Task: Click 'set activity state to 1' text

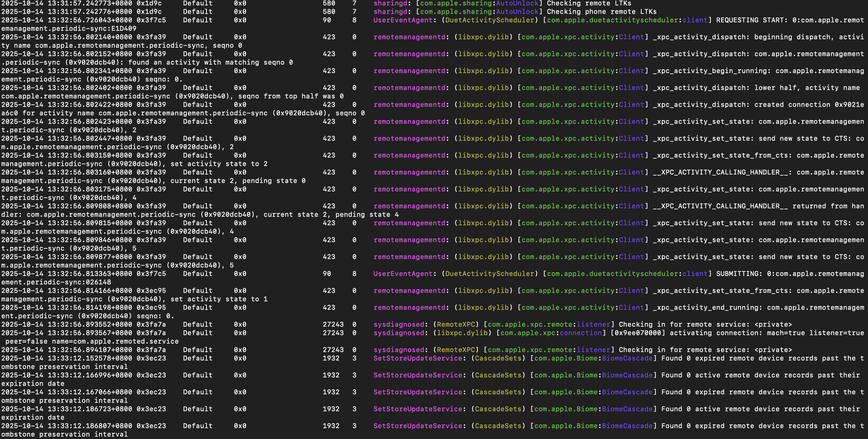Action: [219, 299]
